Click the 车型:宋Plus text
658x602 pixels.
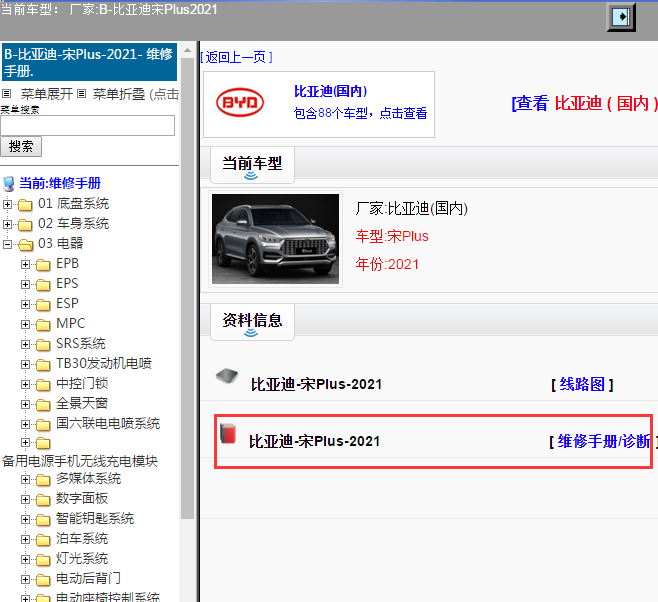point(392,236)
